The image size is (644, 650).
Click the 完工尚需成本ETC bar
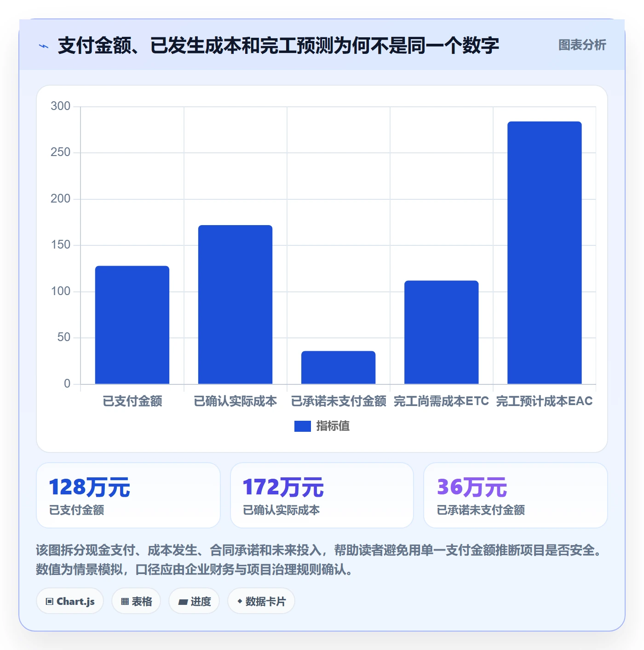point(441,332)
